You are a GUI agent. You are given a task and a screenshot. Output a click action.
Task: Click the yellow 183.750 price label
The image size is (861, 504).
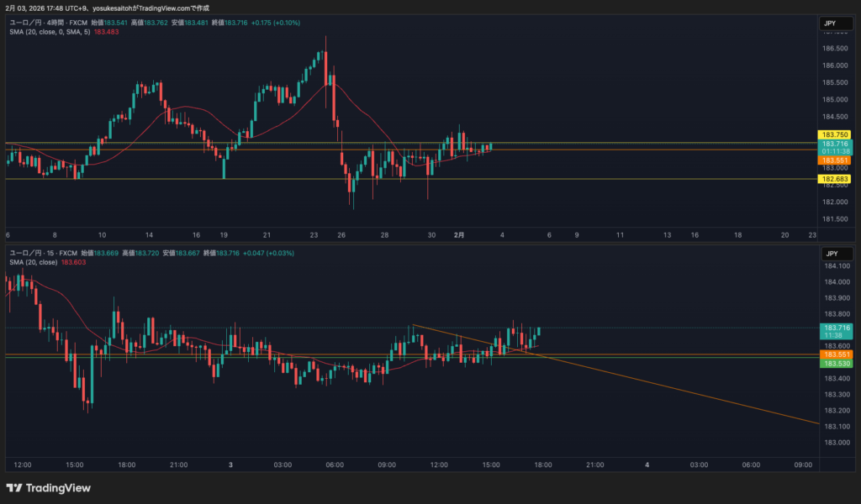pyautogui.click(x=836, y=134)
